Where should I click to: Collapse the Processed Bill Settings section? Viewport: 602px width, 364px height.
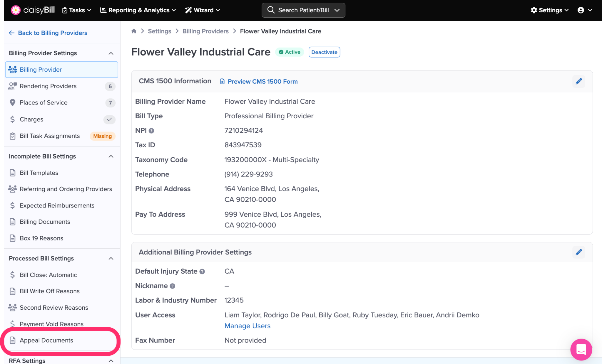click(x=111, y=259)
